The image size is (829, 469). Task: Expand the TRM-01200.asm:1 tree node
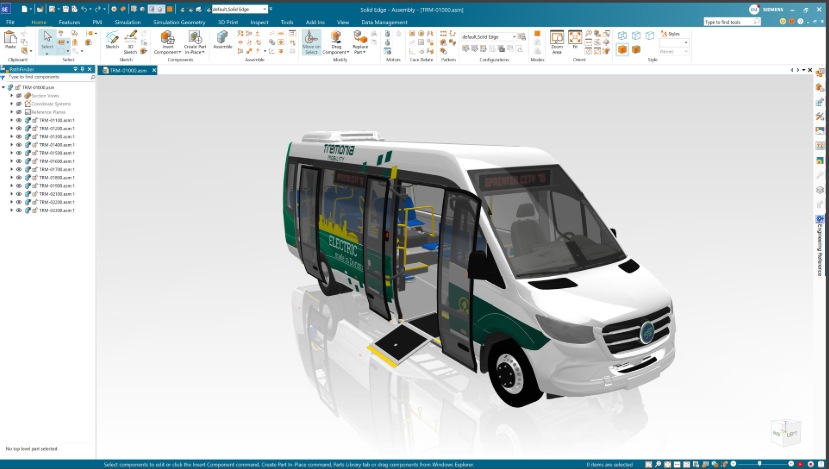[x=12, y=128]
